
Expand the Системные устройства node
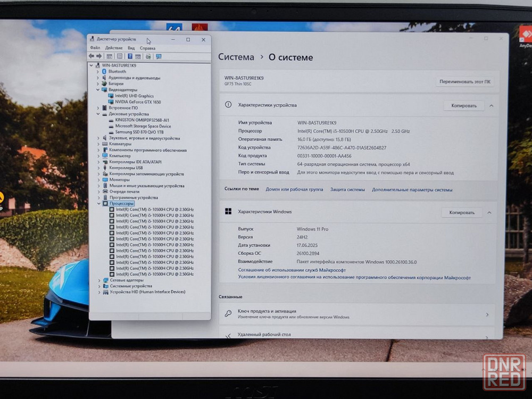[99, 286]
